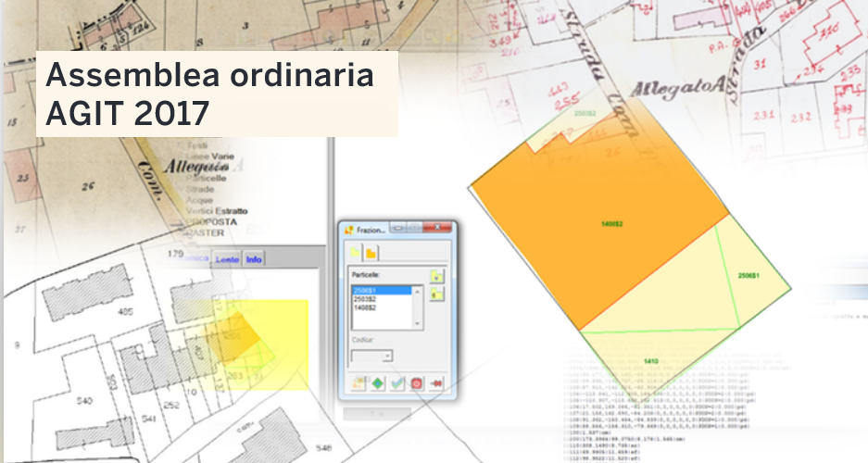This screenshot has width=868, height=463.
Task: Click the Assemblea ordinaria AGIT 2017 title
Action: (209, 94)
